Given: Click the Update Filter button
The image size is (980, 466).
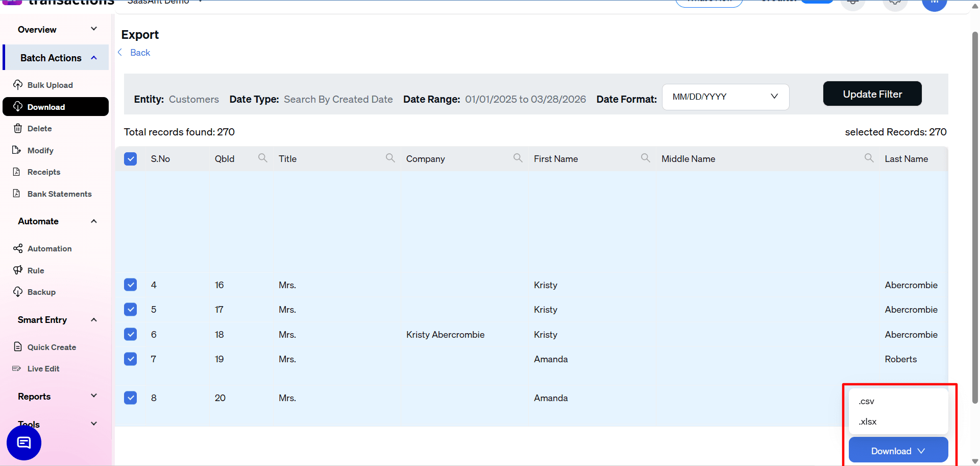Looking at the screenshot, I should point(872,94).
